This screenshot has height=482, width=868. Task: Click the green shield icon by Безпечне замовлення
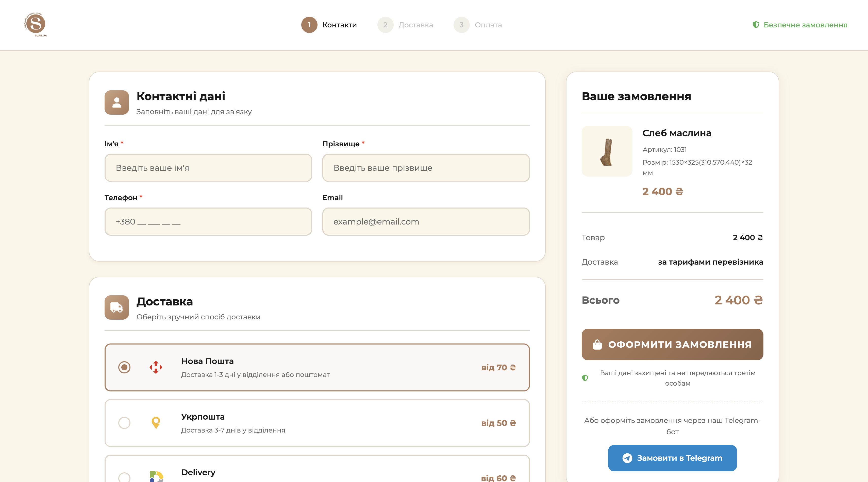tap(756, 25)
